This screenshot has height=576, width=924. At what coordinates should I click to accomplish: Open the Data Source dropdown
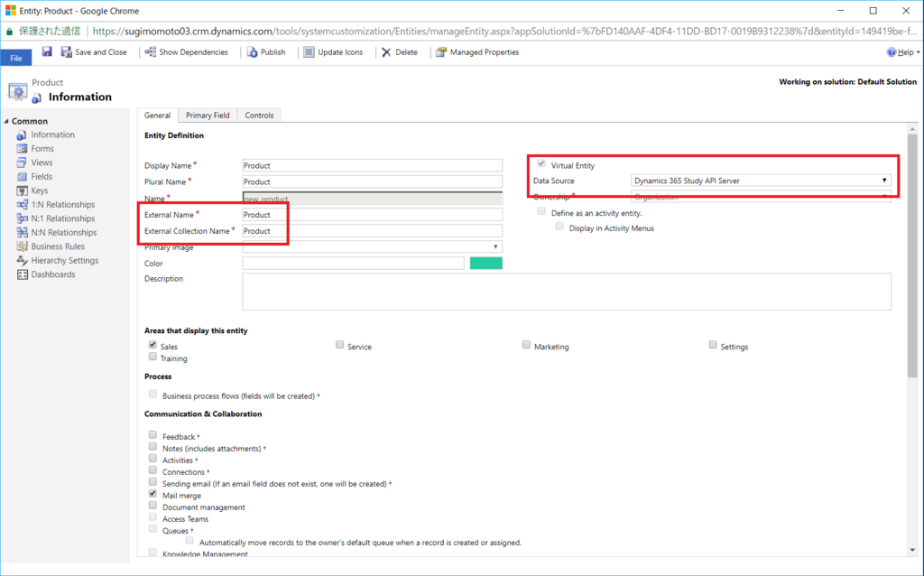[761, 181]
